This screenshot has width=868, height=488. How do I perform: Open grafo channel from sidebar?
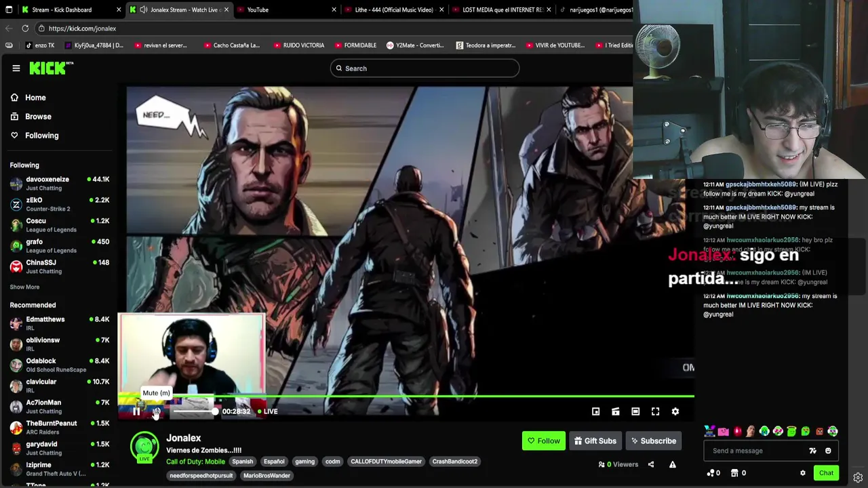[x=60, y=245]
